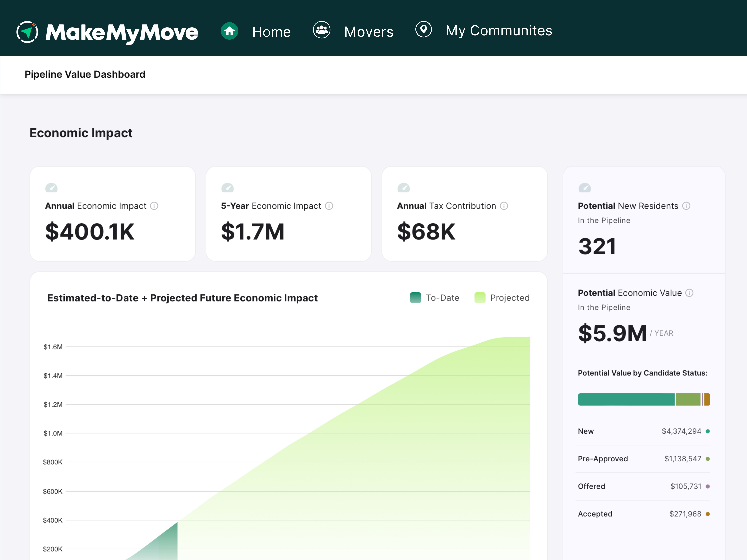This screenshot has width=747, height=560.
Task: Click the green Home house icon
Action: tap(230, 31)
